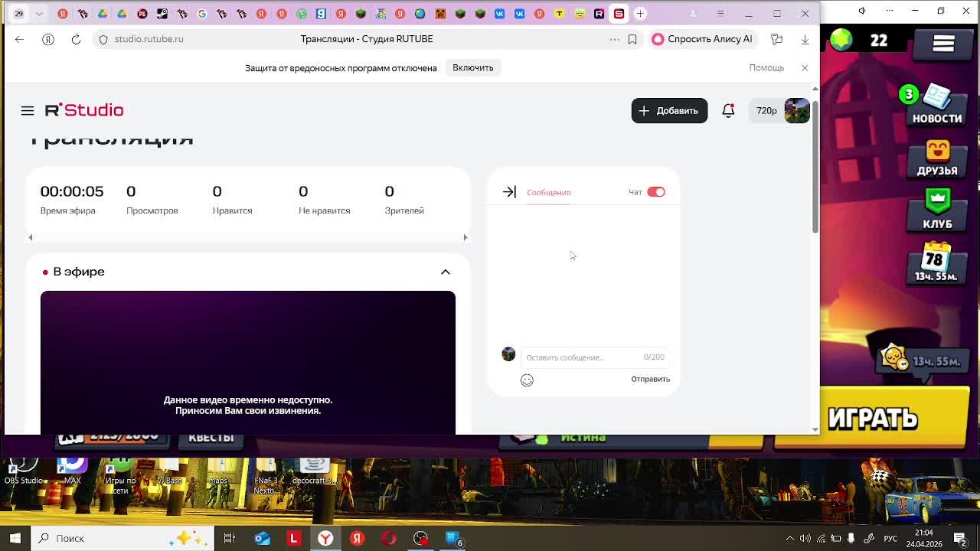Screen dimensions: 980x551
Task: Go back in the browser
Action: click(x=20, y=39)
